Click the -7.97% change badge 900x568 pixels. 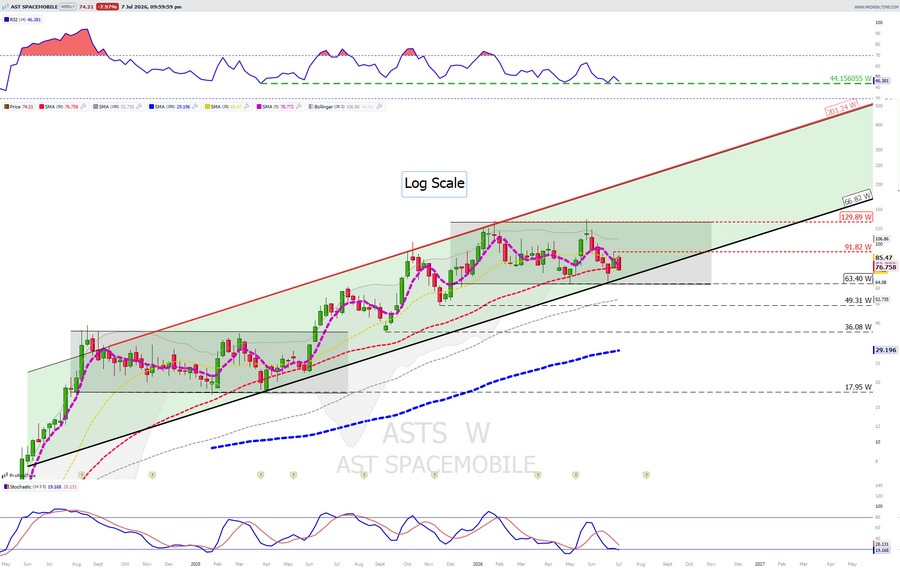[107, 6]
